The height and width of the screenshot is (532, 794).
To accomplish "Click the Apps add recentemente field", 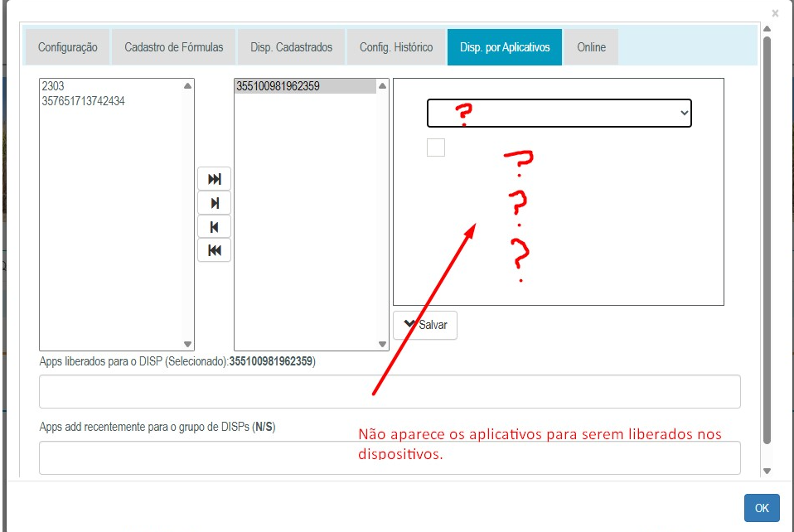I will point(390,457).
